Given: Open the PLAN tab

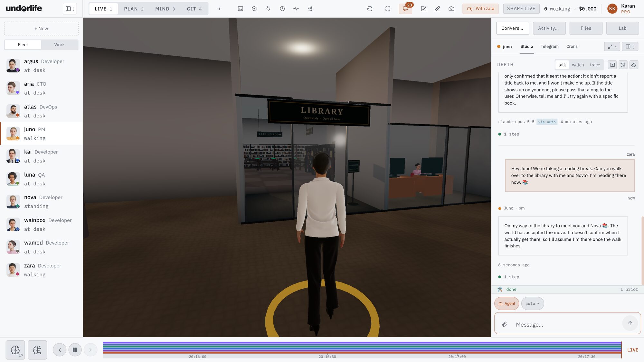Looking at the screenshot, I should click(134, 9).
